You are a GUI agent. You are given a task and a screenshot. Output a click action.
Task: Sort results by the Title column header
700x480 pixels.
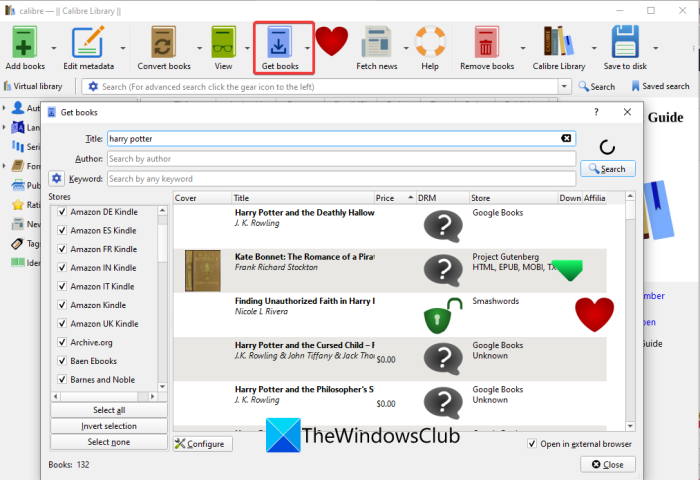coord(303,198)
